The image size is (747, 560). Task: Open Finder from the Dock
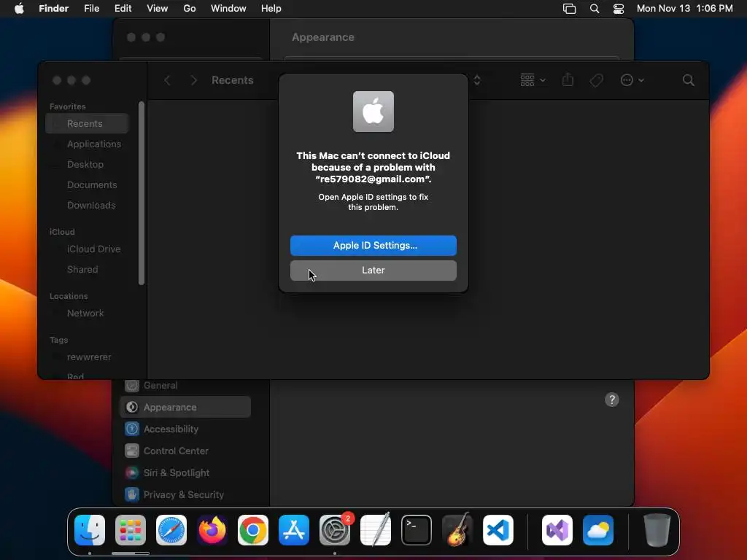(90, 530)
